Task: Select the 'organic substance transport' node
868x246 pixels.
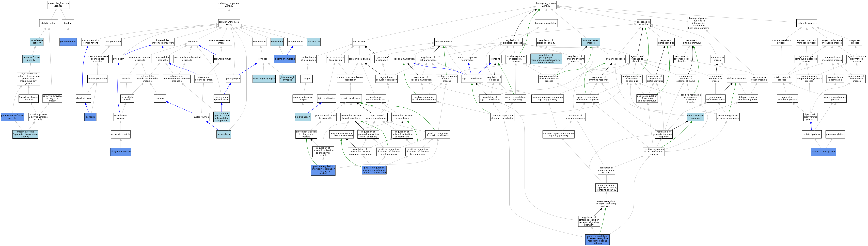Action: (x=303, y=99)
